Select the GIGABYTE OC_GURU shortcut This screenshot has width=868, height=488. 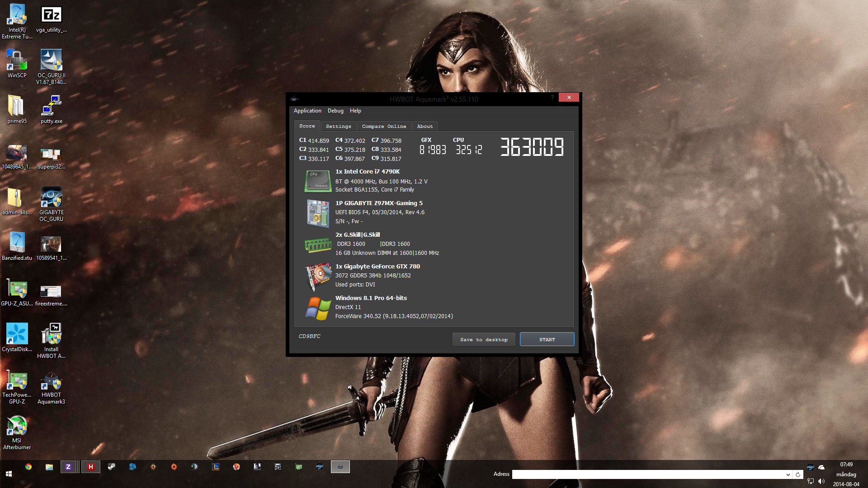51,204
